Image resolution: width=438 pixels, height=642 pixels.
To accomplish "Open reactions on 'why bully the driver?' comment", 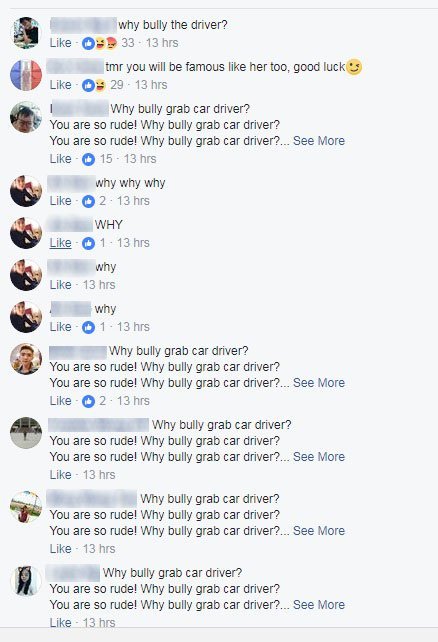I will tap(100, 43).
